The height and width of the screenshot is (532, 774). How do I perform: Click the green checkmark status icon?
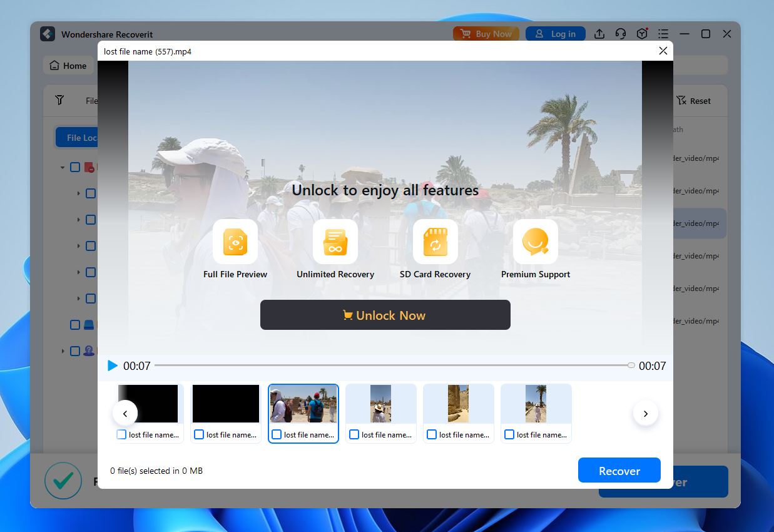click(63, 481)
